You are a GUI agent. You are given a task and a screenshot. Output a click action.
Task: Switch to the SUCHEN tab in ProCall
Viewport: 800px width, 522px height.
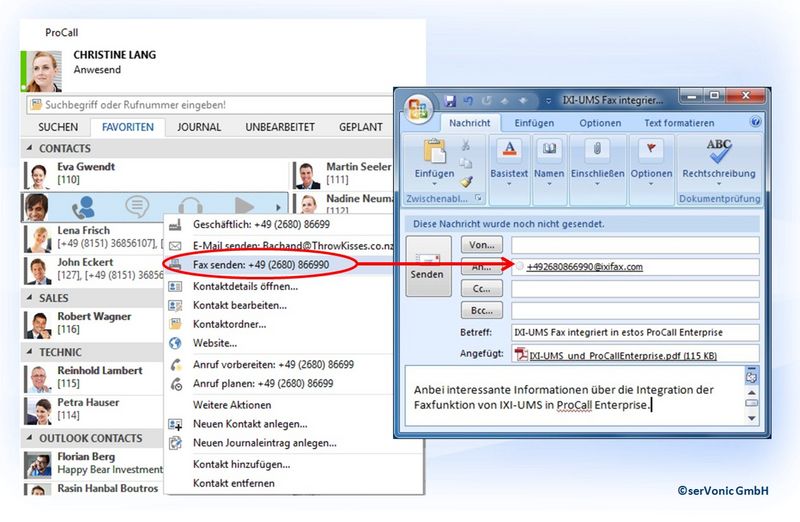pos(58,127)
